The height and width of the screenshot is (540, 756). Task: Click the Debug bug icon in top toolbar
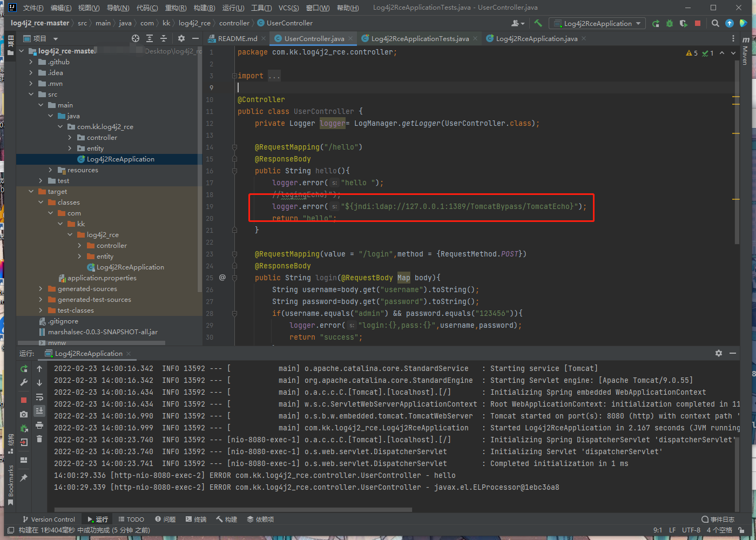tap(670, 23)
